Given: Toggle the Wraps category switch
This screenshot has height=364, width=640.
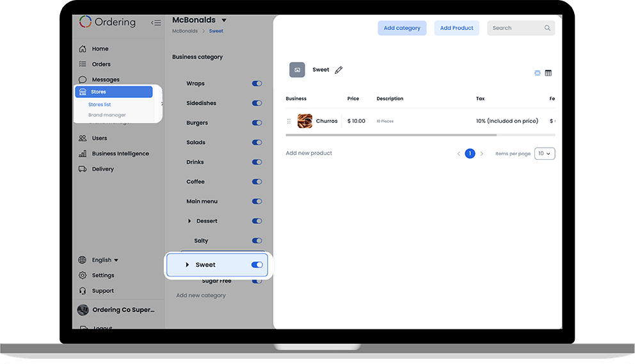Looking at the screenshot, I should click(257, 84).
